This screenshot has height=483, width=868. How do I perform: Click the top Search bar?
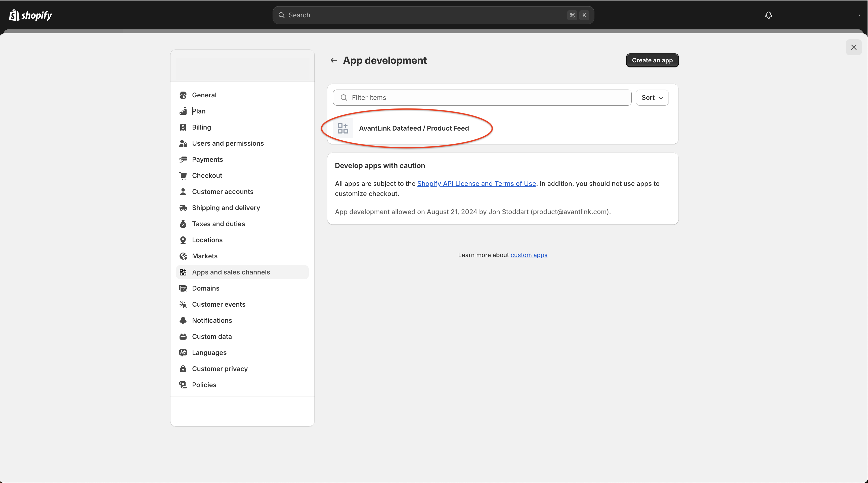coord(433,15)
